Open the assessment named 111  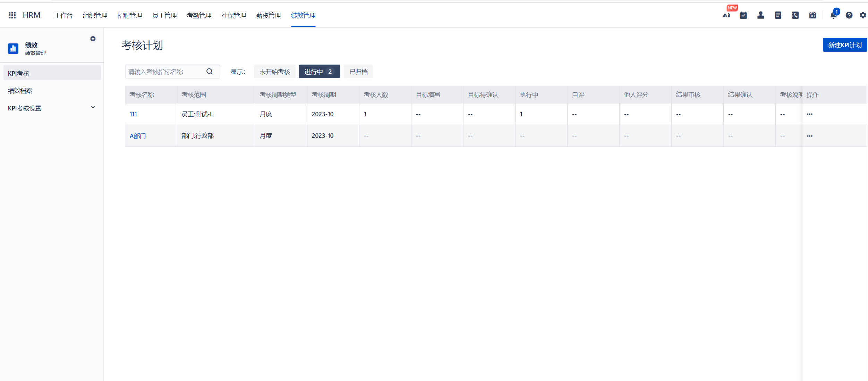(x=133, y=114)
